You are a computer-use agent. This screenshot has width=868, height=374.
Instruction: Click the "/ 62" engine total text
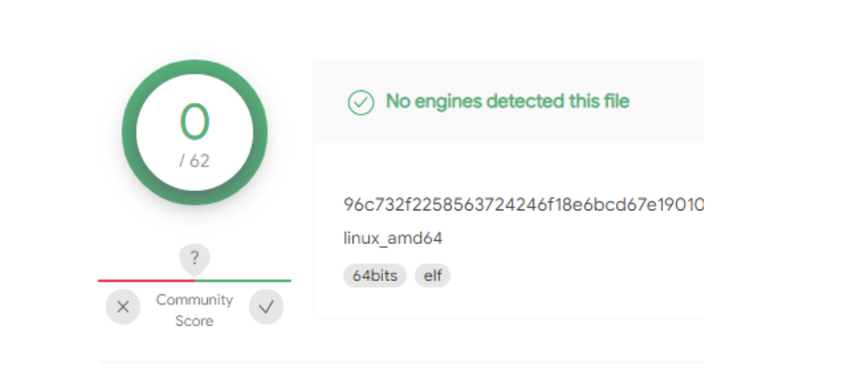[x=194, y=160]
